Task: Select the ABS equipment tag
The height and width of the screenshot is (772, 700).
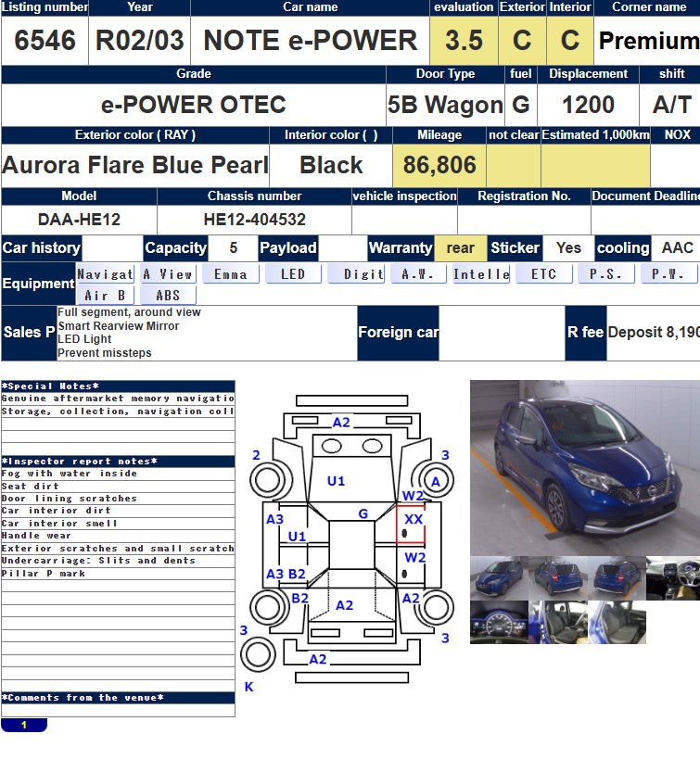Action: [168, 295]
